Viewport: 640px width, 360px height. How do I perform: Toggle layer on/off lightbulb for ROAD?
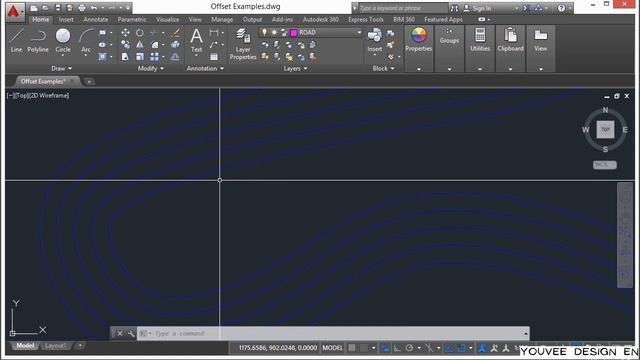click(x=264, y=32)
